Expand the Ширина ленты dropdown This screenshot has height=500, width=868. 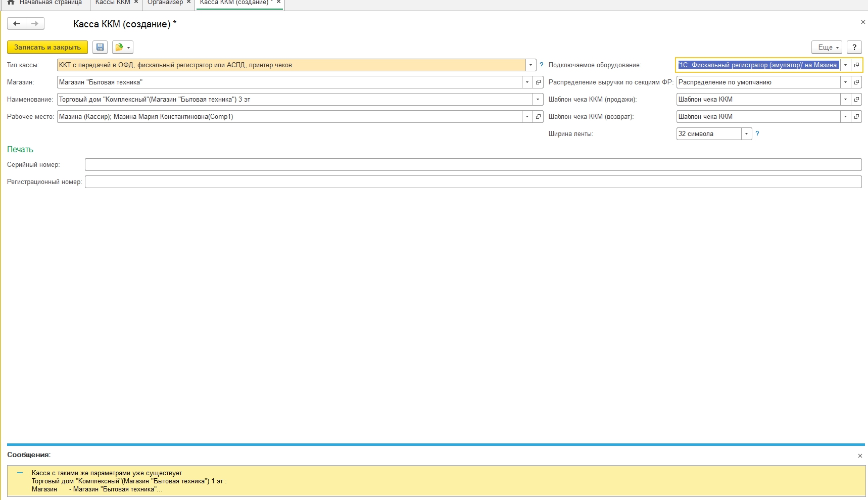[x=746, y=133]
